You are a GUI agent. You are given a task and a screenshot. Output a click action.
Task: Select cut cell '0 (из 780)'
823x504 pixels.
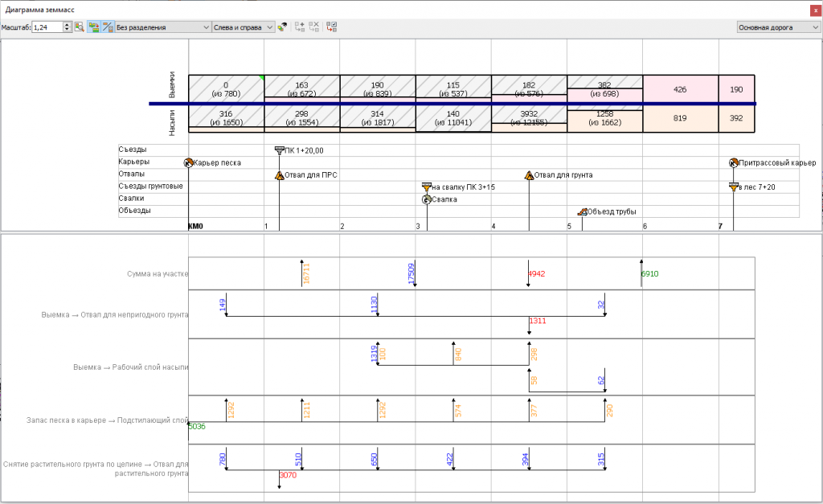click(x=226, y=89)
